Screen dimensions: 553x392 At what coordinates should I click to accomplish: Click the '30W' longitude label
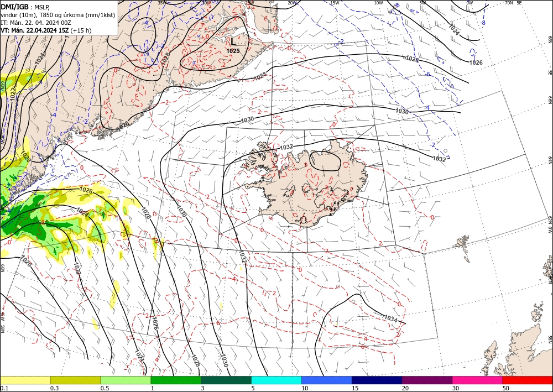pos(207,3)
